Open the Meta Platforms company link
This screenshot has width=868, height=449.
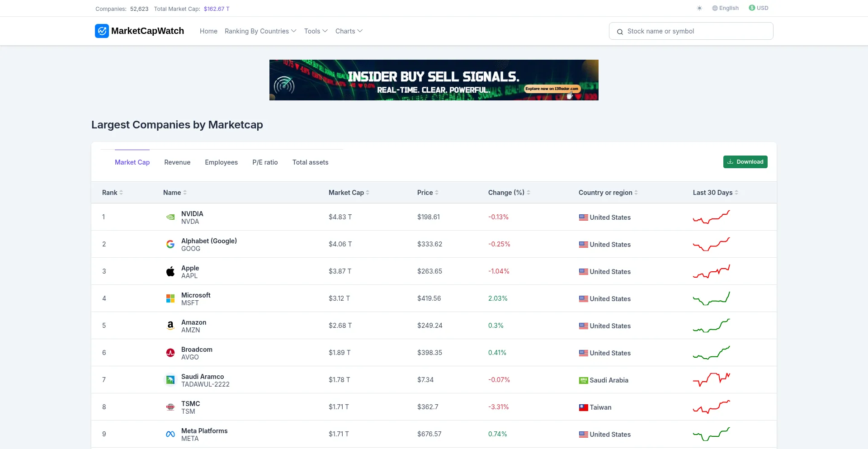click(204, 431)
